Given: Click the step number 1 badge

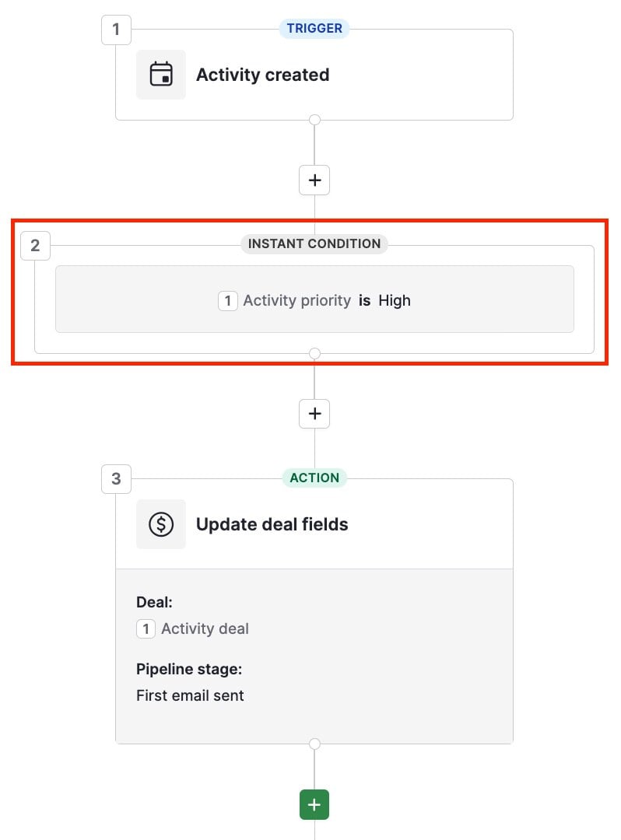Looking at the screenshot, I should [116, 30].
